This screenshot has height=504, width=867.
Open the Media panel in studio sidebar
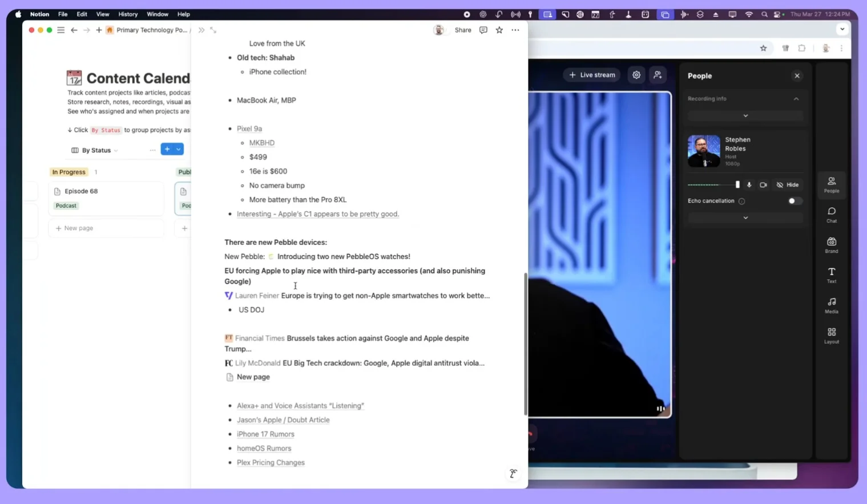(x=832, y=305)
